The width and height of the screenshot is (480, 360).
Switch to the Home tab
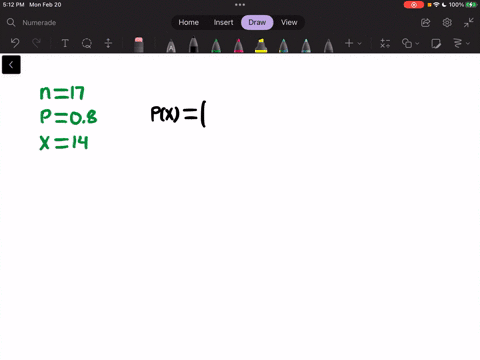pos(188,22)
